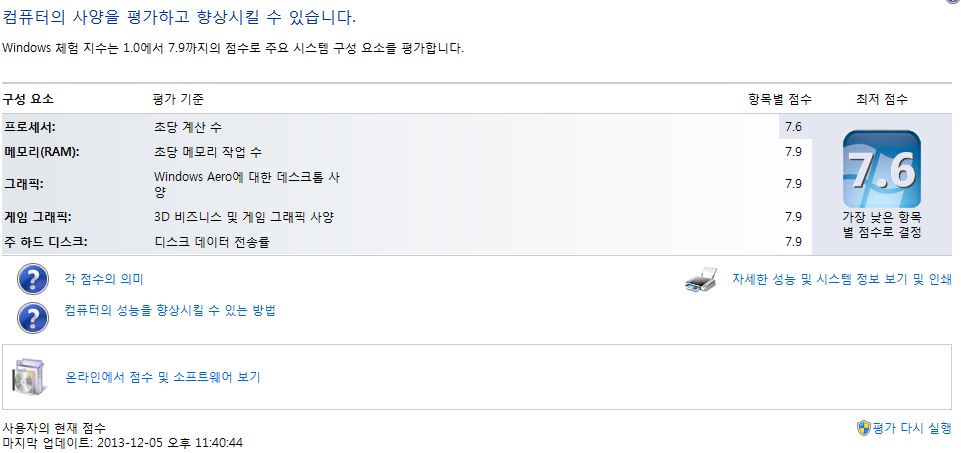Open 컴퓨터의 성능을 향상시킬 수 있는 방법 link

pos(170,310)
